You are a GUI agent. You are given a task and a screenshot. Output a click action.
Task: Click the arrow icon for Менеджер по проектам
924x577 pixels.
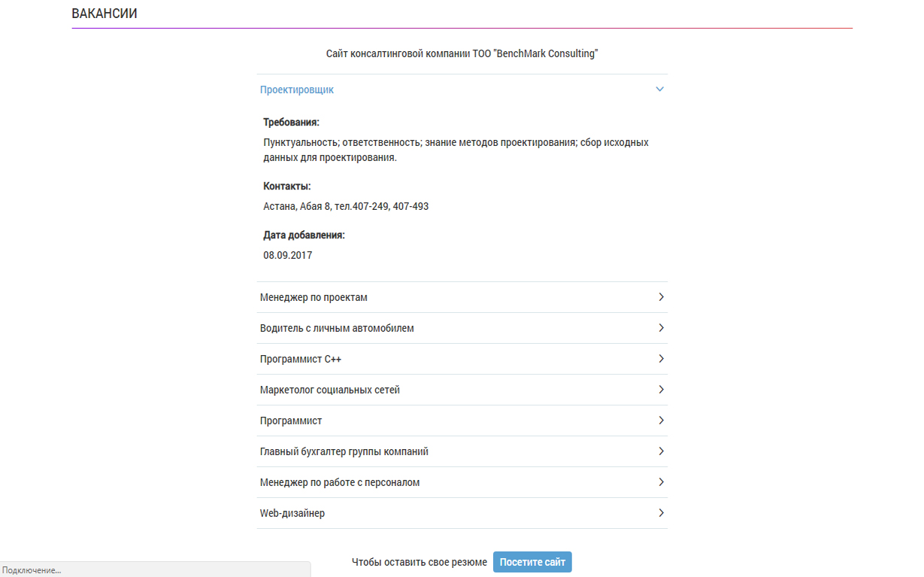(x=661, y=297)
